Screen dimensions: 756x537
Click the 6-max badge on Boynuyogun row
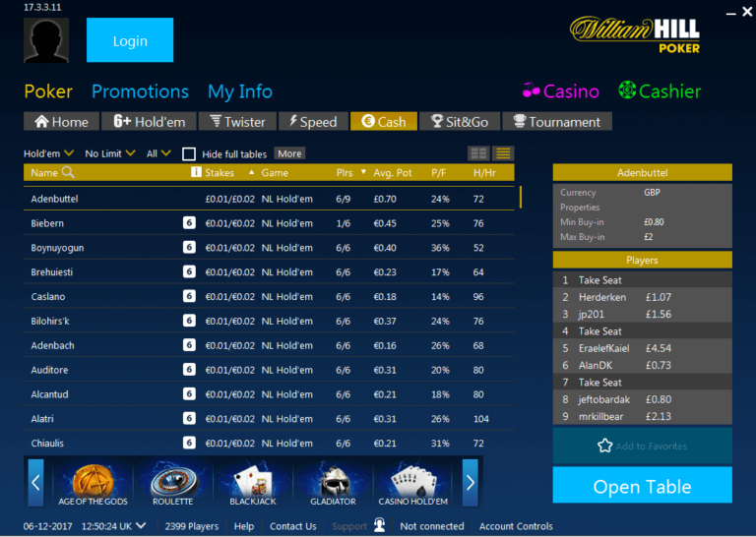tap(189, 247)
